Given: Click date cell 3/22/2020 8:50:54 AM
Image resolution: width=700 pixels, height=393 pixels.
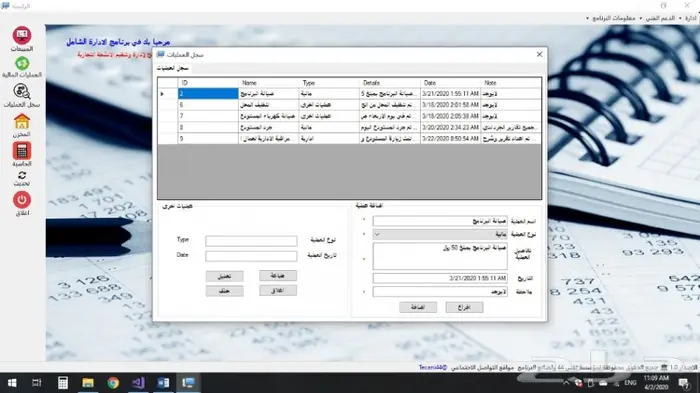Looking at the screenshot, I should (x=450, y=139).
